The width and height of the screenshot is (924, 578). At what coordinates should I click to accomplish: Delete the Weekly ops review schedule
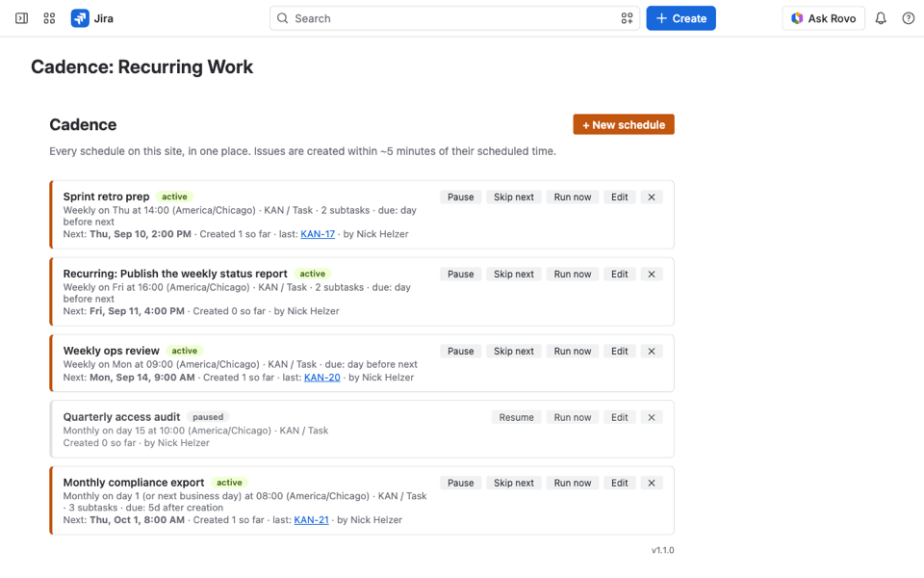(652, 351)
